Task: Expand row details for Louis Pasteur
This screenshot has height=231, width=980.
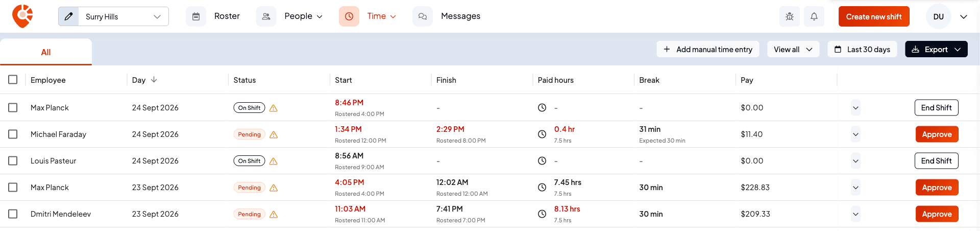Action: click(856, 161)
